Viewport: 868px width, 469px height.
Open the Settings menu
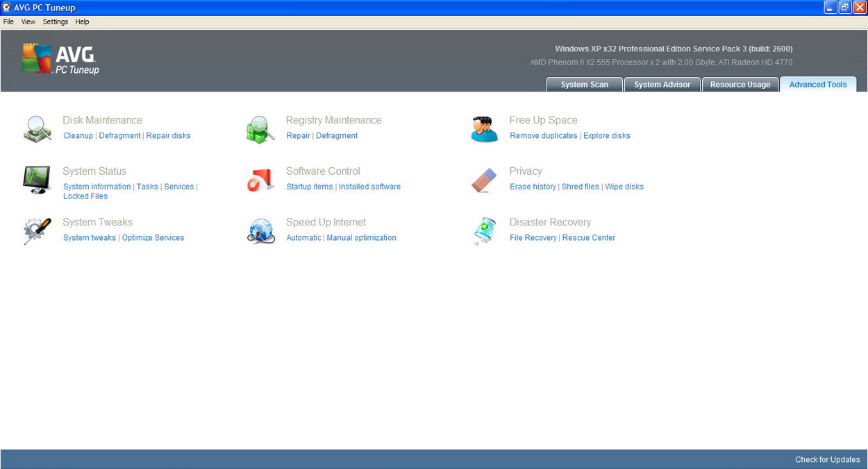click(x=56, y=22)
